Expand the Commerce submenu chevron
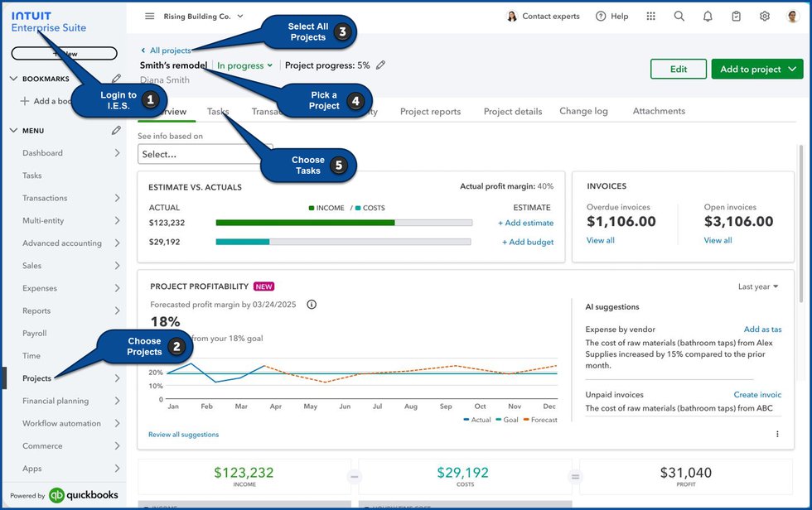This screenshot has height=510, width=812. [x=117, y=445]
